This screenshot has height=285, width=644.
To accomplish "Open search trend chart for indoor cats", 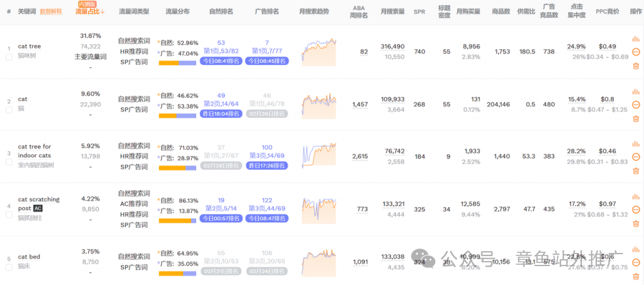I will [319, 155].
